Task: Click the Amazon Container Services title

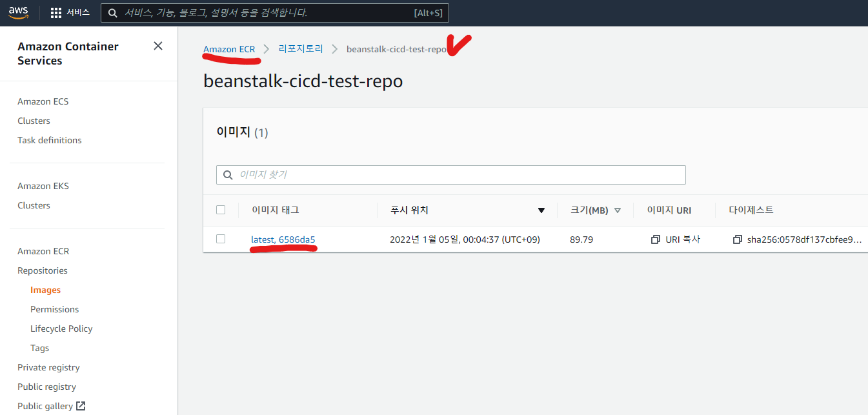Action: [68, 54]
